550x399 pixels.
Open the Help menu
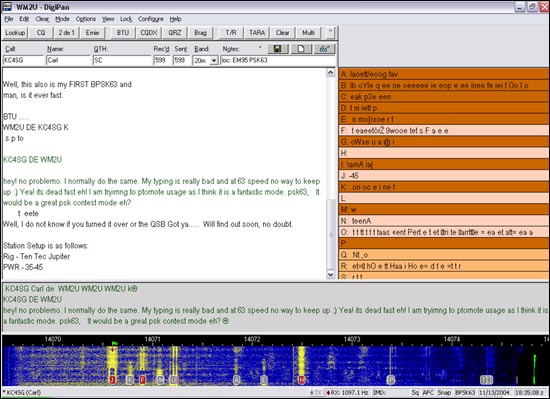175,19
